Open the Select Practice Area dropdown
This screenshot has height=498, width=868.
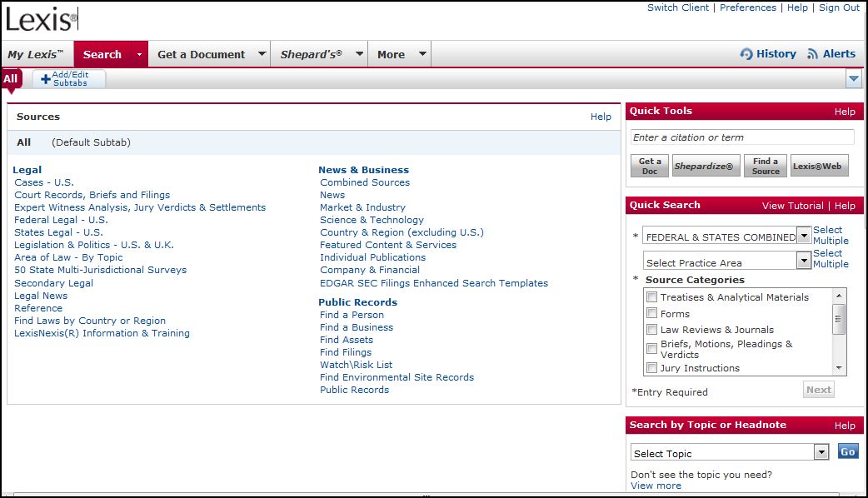(x=804, y=261)
